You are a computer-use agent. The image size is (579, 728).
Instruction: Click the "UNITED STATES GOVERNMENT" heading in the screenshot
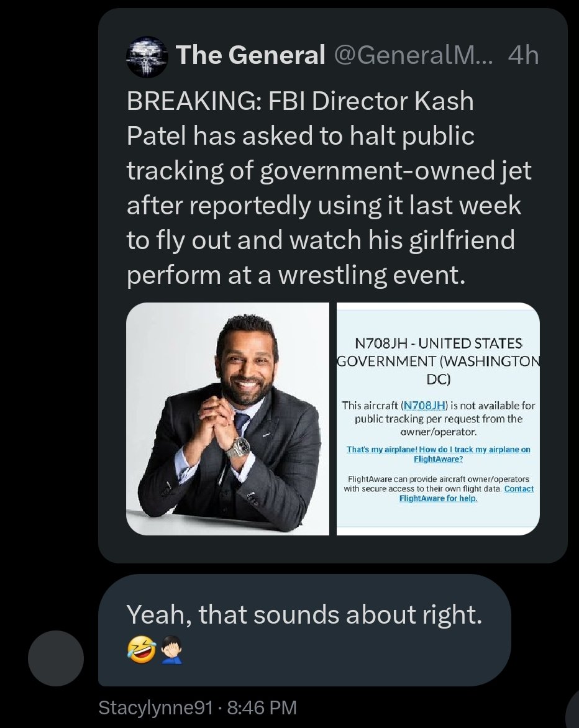point(438,361)
